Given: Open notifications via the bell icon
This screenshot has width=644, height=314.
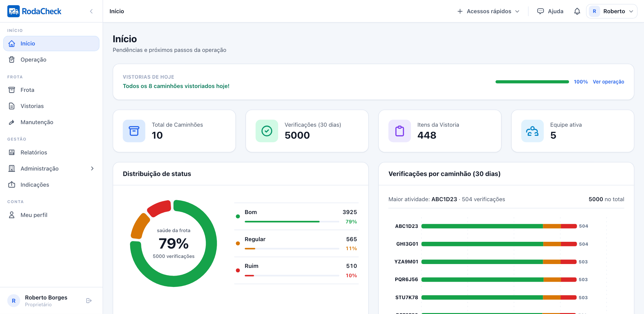Looking at the screenshot, I should click(577, 11).
